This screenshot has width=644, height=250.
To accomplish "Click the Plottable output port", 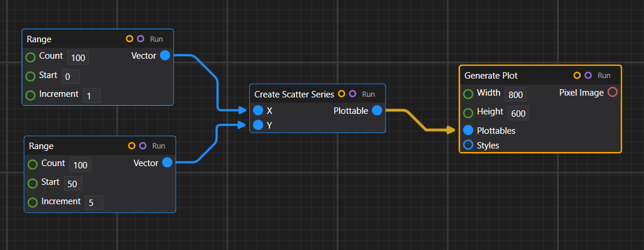I will (x=377, y=110).
